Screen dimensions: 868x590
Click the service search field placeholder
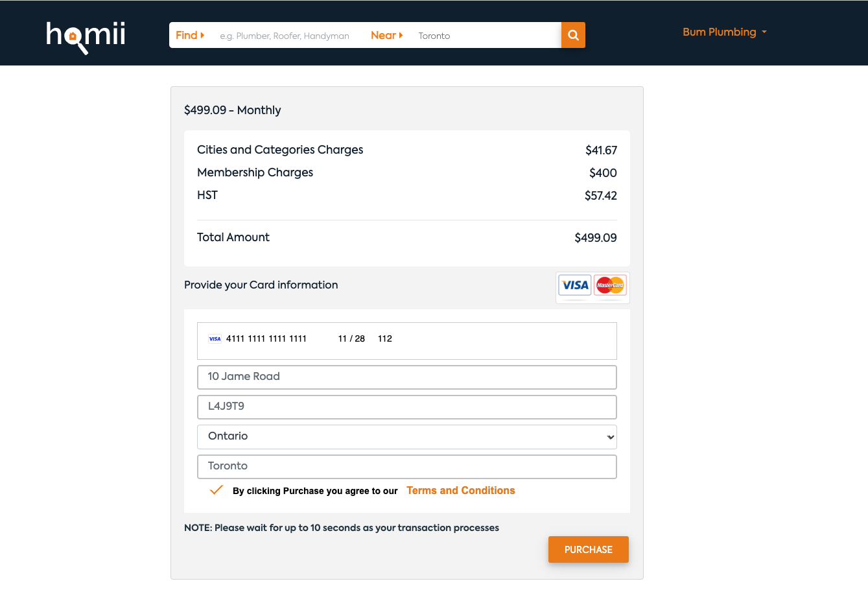(x=285, y=36)
